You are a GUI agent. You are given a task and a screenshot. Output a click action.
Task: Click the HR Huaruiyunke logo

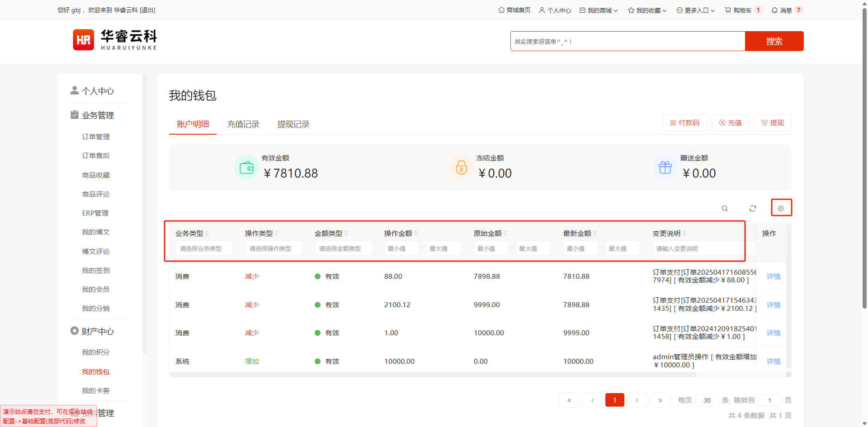tap(115, 40)
